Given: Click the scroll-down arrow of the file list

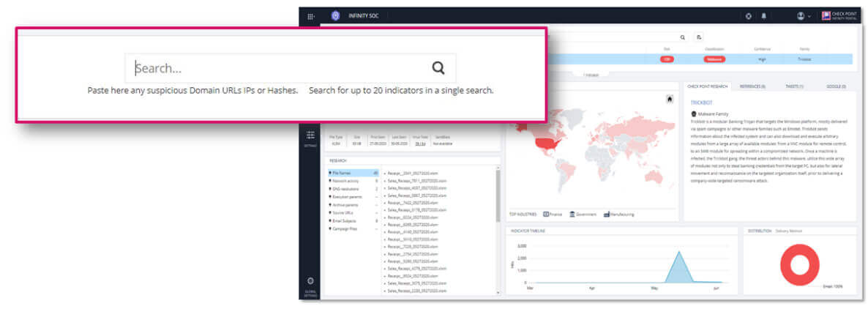Looking at the screenshot, I should 497,291.
